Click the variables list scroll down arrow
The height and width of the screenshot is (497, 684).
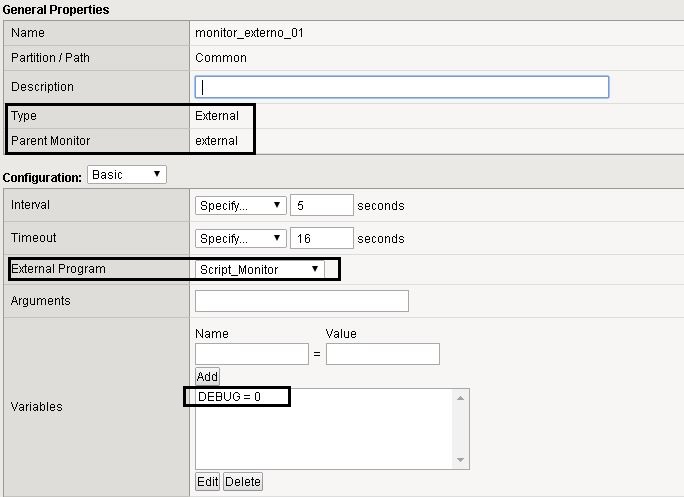461,460
